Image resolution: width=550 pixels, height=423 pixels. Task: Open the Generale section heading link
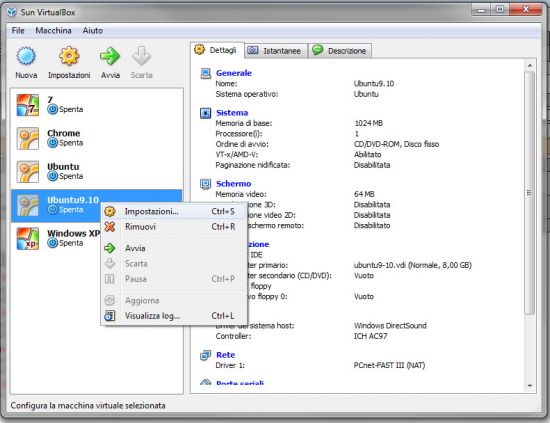pos(234,73)
